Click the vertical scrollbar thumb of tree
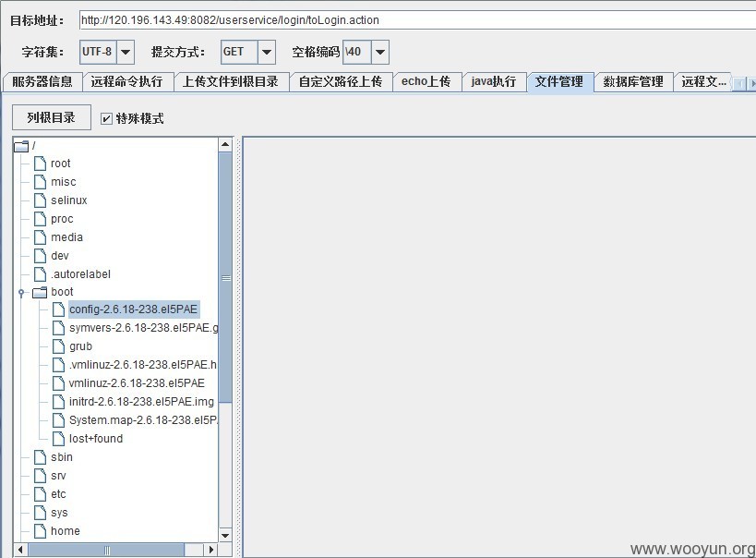This screenshot has height=558, width=756. coord(225,277)
